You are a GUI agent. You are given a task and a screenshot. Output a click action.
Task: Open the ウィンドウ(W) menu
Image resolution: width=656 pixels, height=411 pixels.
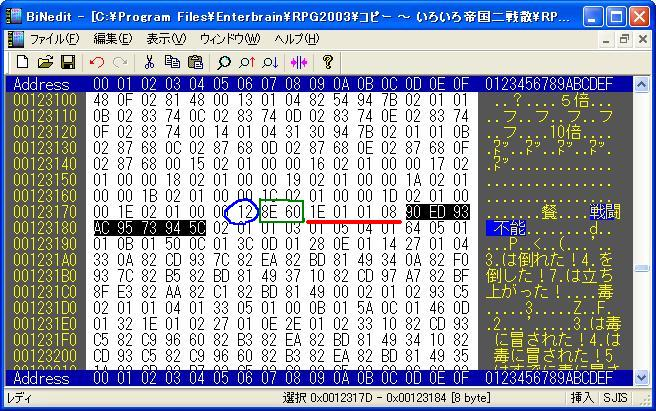[x=230, y=39]
